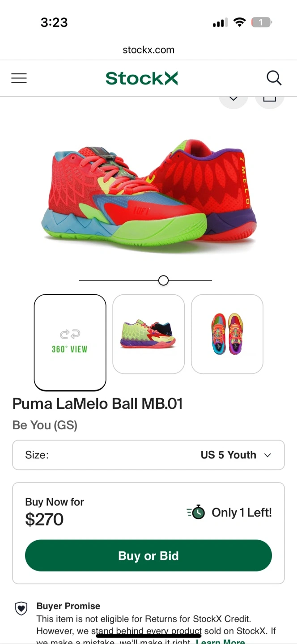Tap the 360° rotate arrows icon
This screenshot has height=644, width=297.
click(69, 334)
